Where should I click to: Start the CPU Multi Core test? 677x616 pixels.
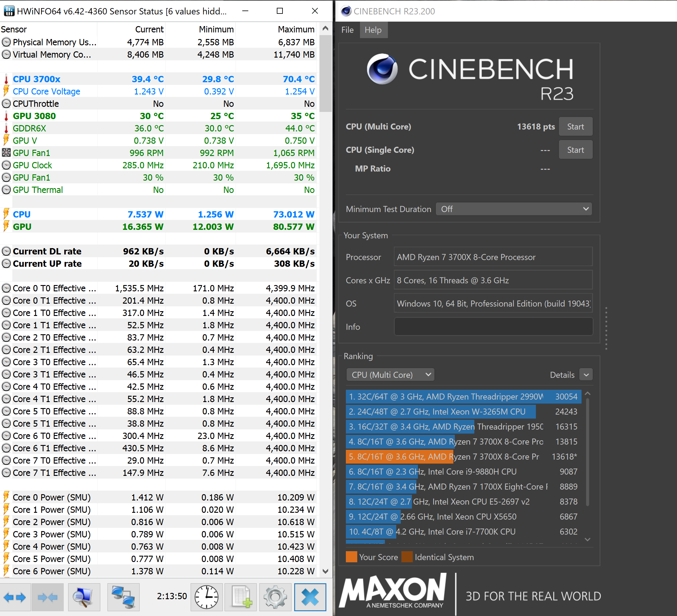(x=575, y=127)
